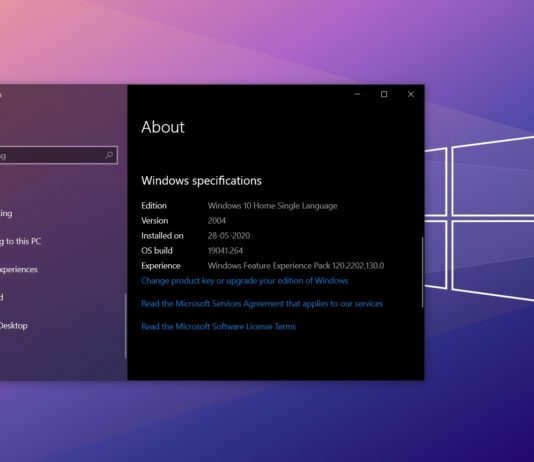Click the search magnifier icon in Settings sidebar
The width and height of the screenshot is (534, 462).
[x=109, y=155]
